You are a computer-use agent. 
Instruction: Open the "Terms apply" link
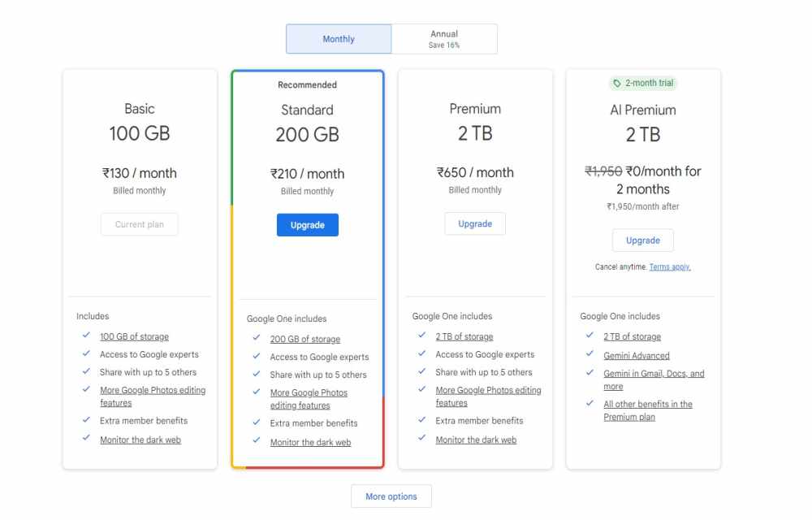[668, 266]
